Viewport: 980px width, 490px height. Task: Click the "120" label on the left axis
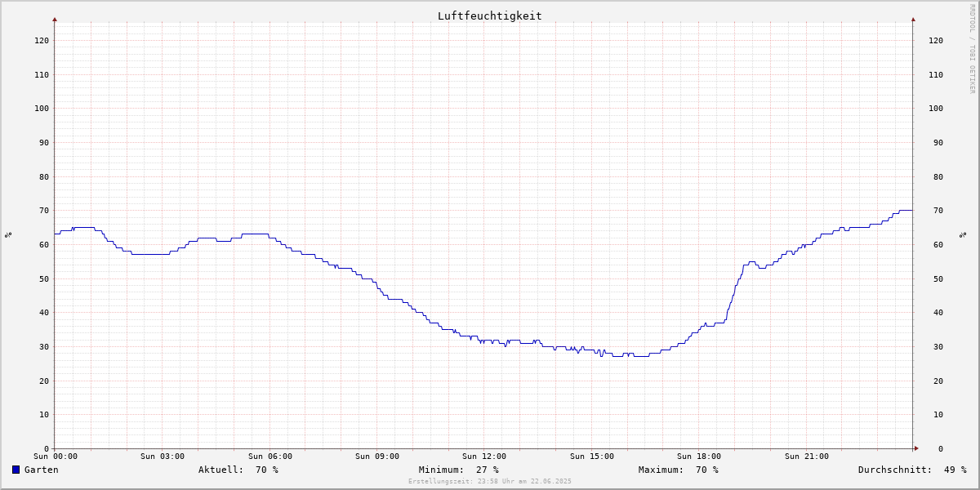[x=42, y=40]
